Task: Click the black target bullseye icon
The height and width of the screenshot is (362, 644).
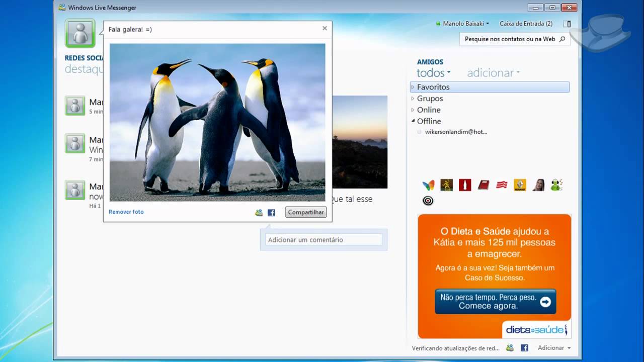Action: pyautogui.click(x=428, y=201)
